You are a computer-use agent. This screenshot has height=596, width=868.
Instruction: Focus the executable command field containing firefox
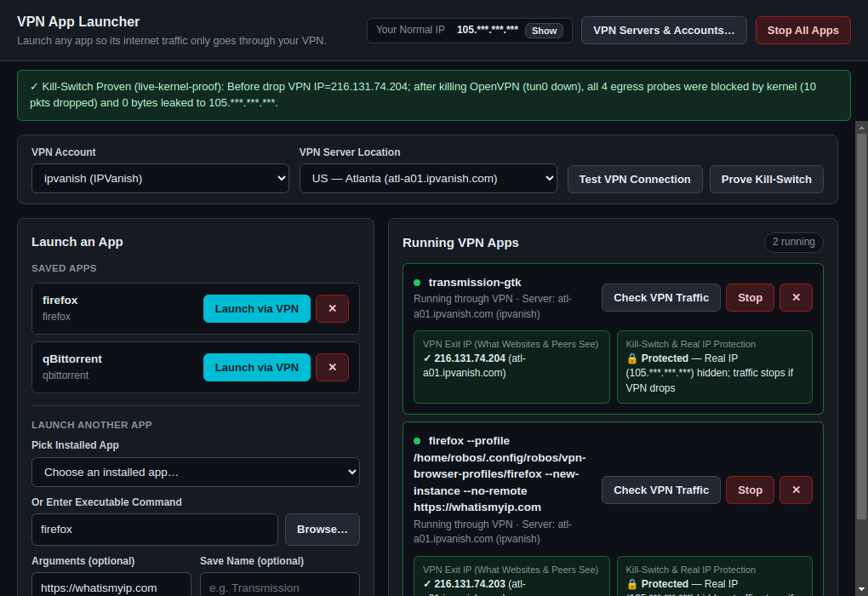[x=154, y=530]
